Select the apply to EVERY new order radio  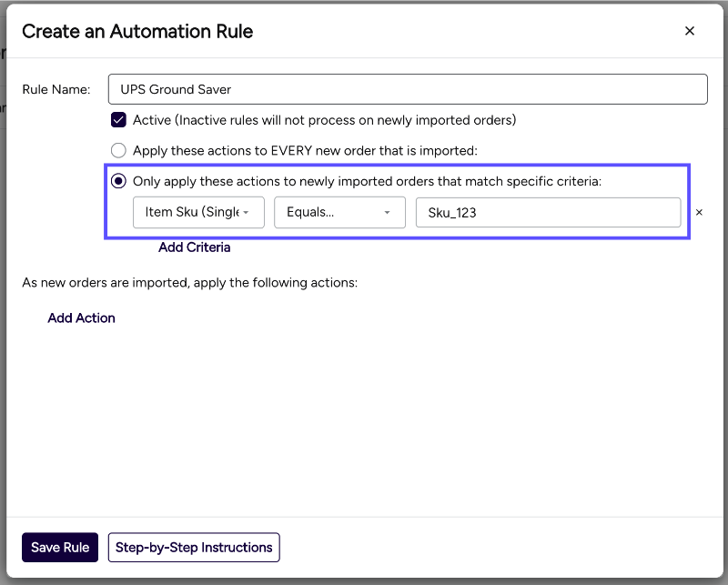click(118, 150)
